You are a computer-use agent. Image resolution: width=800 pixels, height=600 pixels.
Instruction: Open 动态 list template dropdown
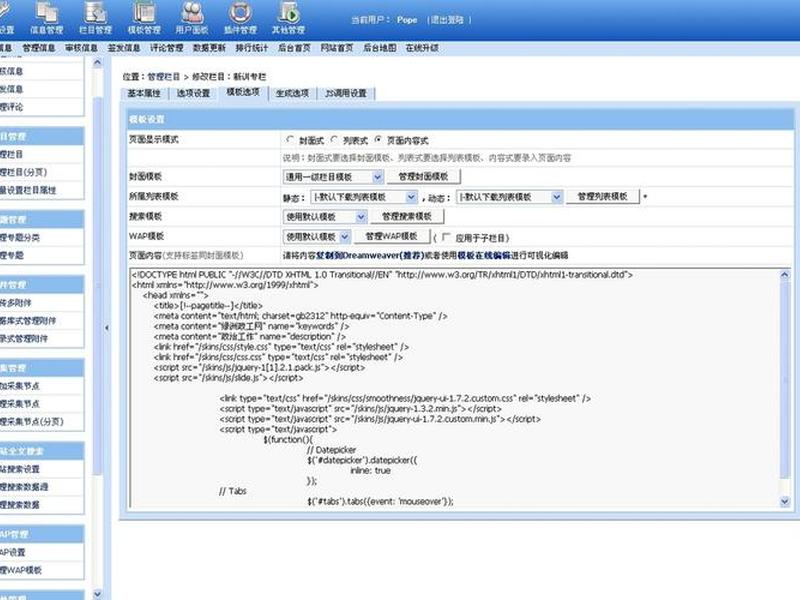click(x=509, y=196)
